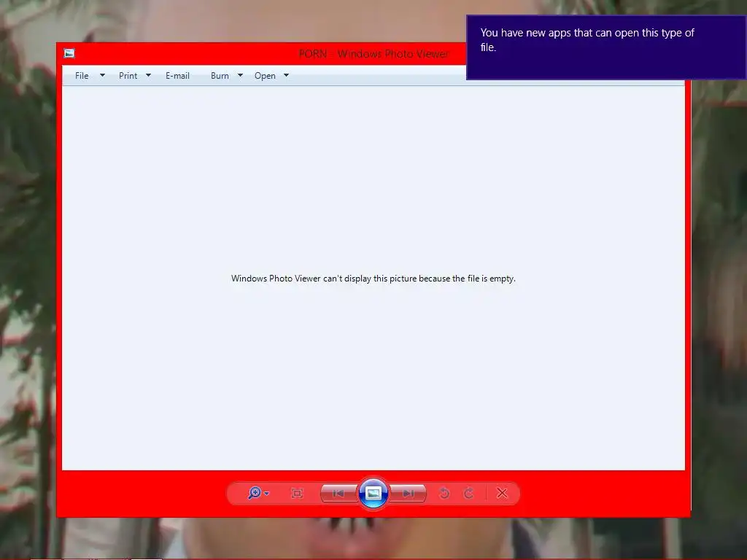Delete the picture with the X icon
This screenshot has width=747, height=560.
(x=502, y=494)
